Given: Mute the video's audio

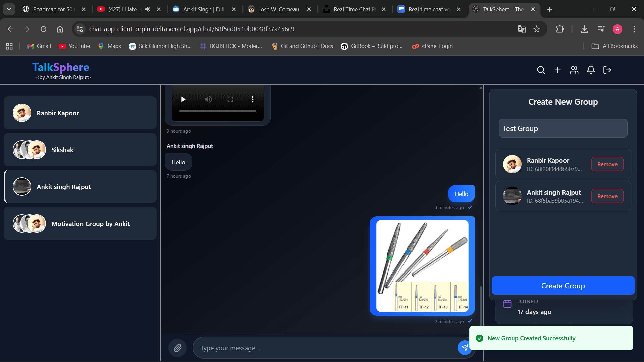Looking at the screenshot, I should tap(208, 99).
